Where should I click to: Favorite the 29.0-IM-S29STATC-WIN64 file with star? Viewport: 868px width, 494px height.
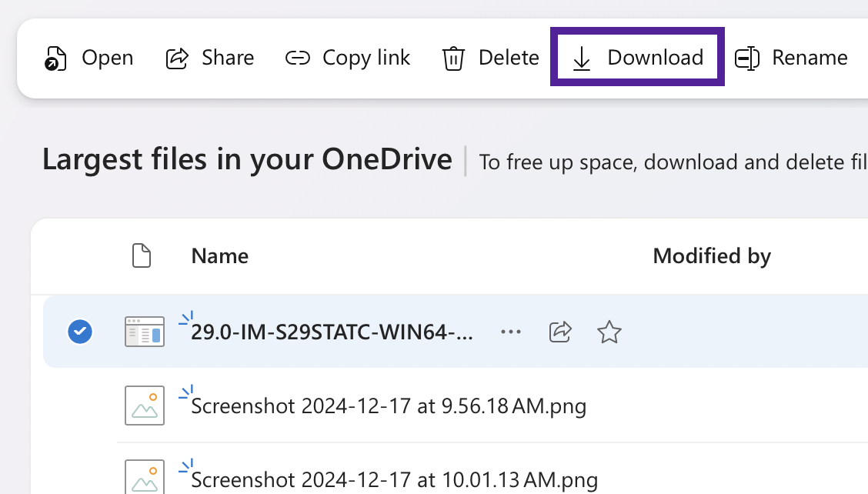point(609,332)
